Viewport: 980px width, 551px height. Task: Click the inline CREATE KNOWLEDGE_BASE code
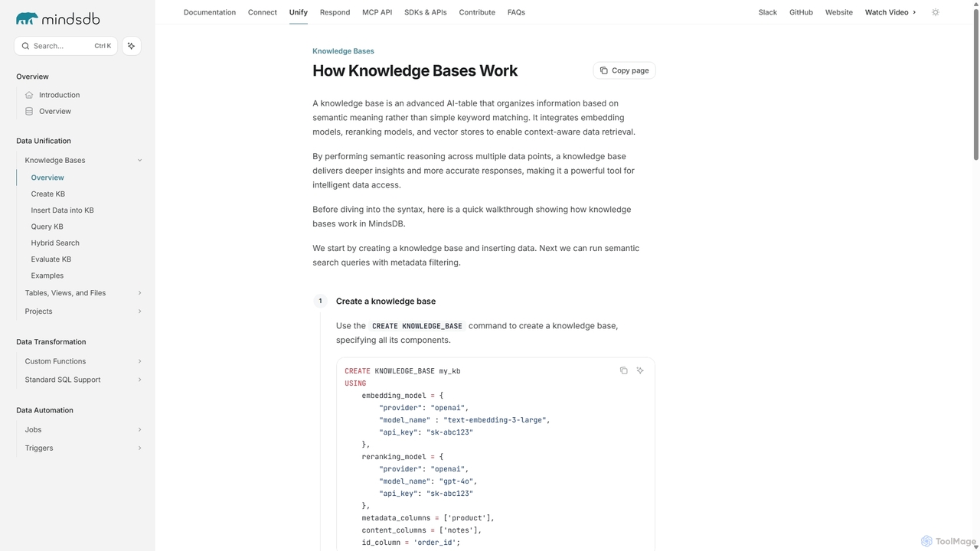(417, 326)
